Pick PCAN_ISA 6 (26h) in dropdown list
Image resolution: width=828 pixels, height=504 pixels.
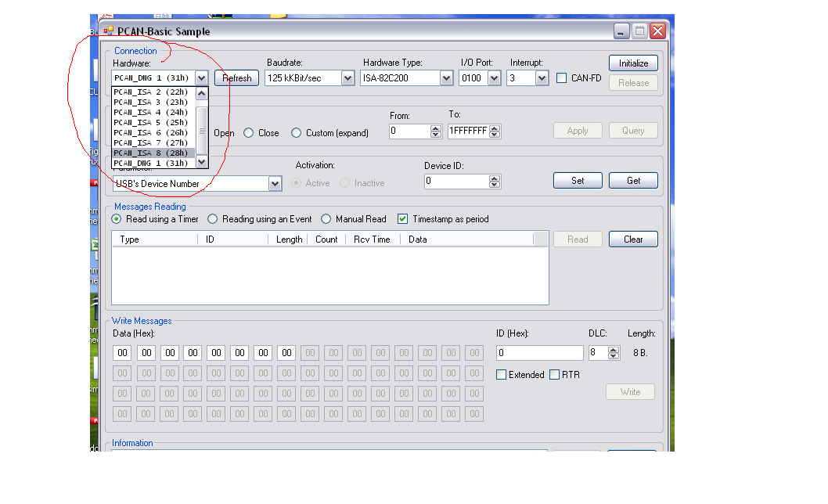coord(153,132)
